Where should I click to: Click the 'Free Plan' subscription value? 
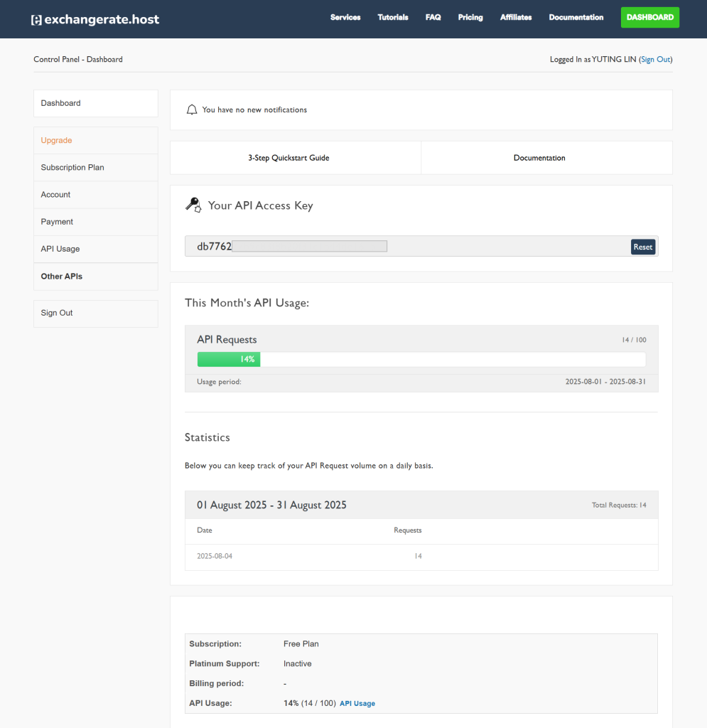(301, 644)
